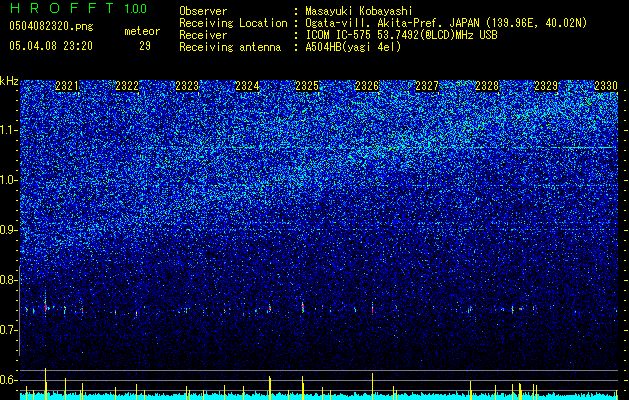Click the 1.0 kHz axis label
Screen dimensions: 629x400
tap(9, 180)
